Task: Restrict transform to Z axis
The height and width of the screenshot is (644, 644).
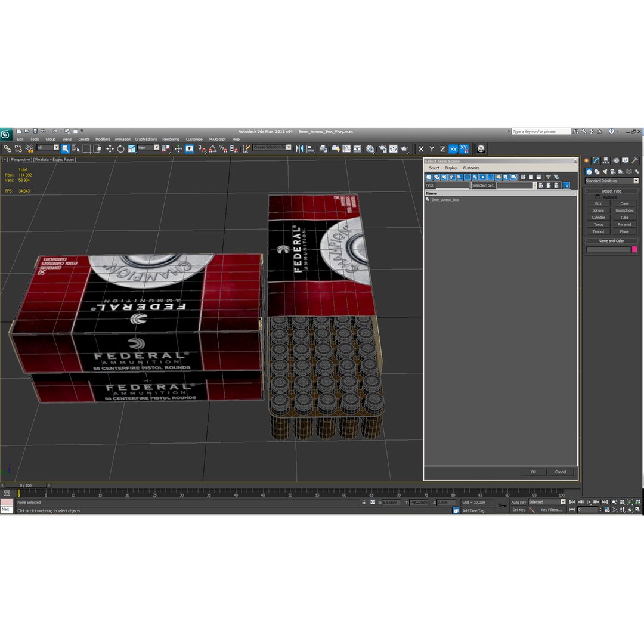Action: (x=442, y=149)
